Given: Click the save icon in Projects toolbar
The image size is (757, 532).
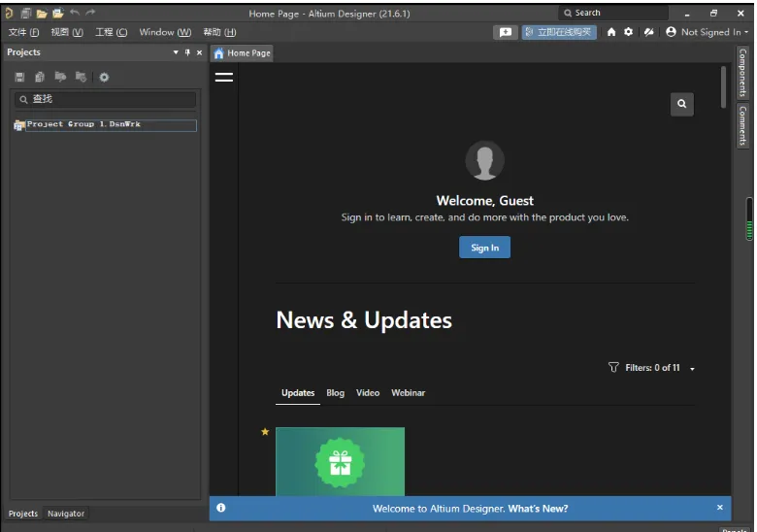Looking at the screenshot, I should (19, 77).
